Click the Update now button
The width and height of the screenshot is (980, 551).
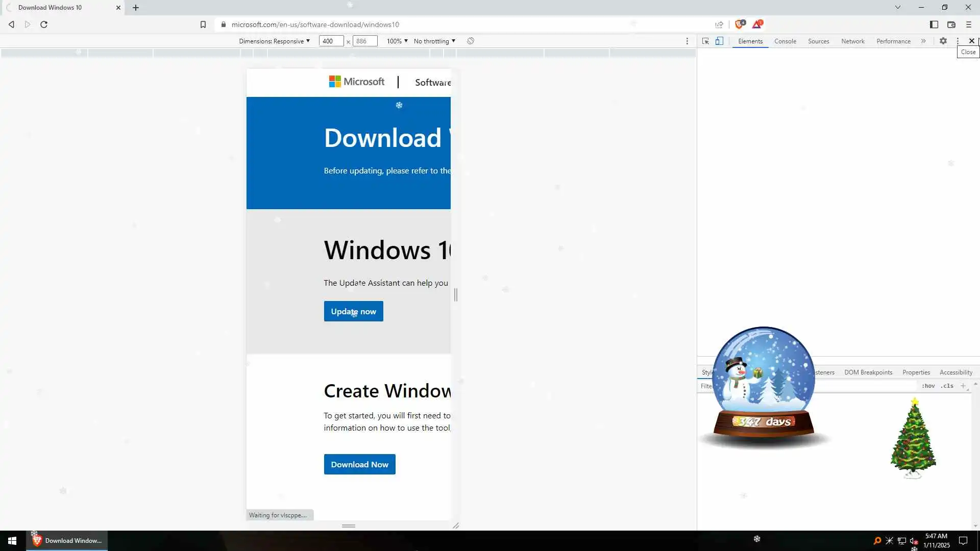353,311
